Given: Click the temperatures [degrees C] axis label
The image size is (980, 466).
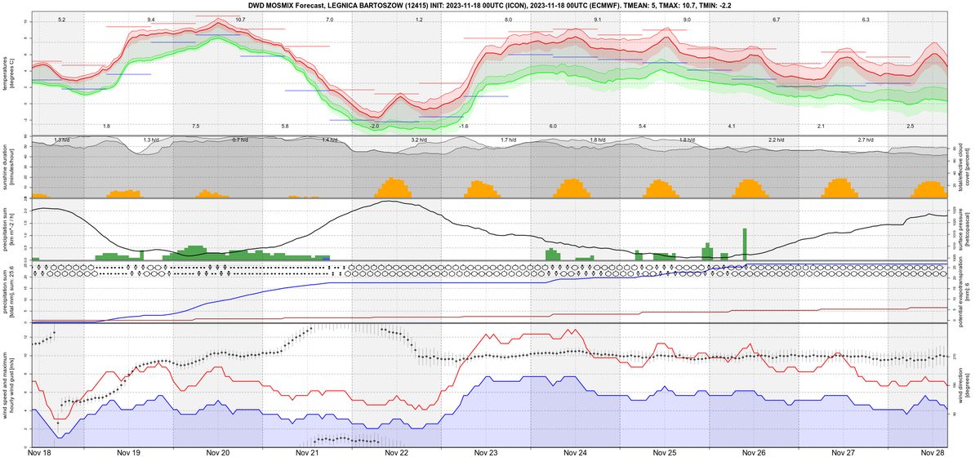Looking at the screenshot, I should (10, 72).
